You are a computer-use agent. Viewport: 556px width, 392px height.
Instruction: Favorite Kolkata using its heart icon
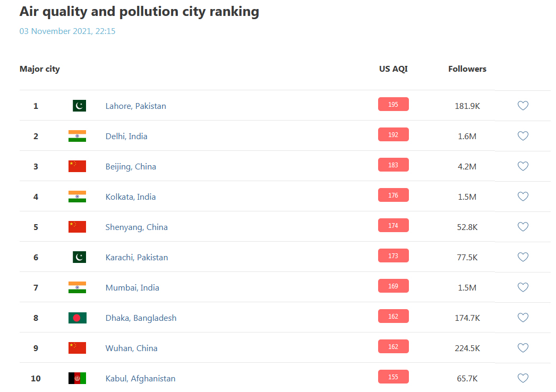[523, 196]
